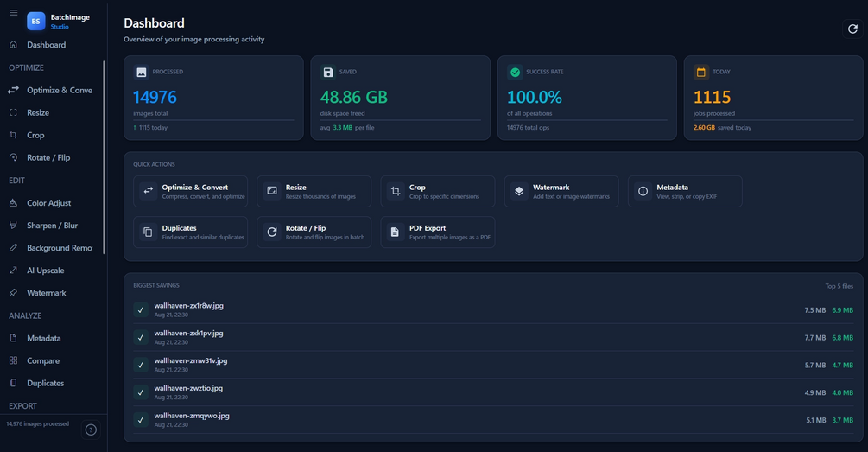The height and width of the screenshot is (452, 868).
Task: Click the green check icon on Success Rate card
Action: 515,72
